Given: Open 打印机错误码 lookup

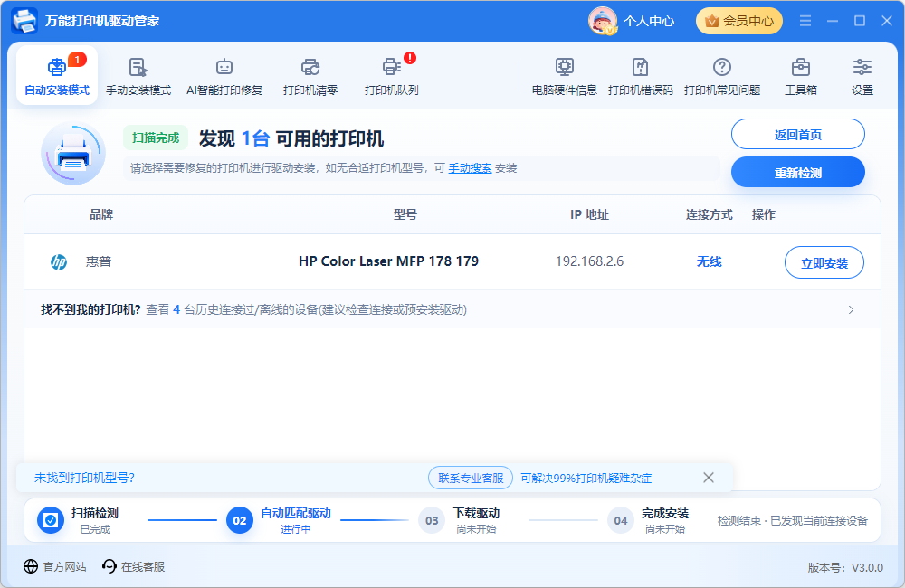Looking at the screenshot, I should click(x=641, y=76).
